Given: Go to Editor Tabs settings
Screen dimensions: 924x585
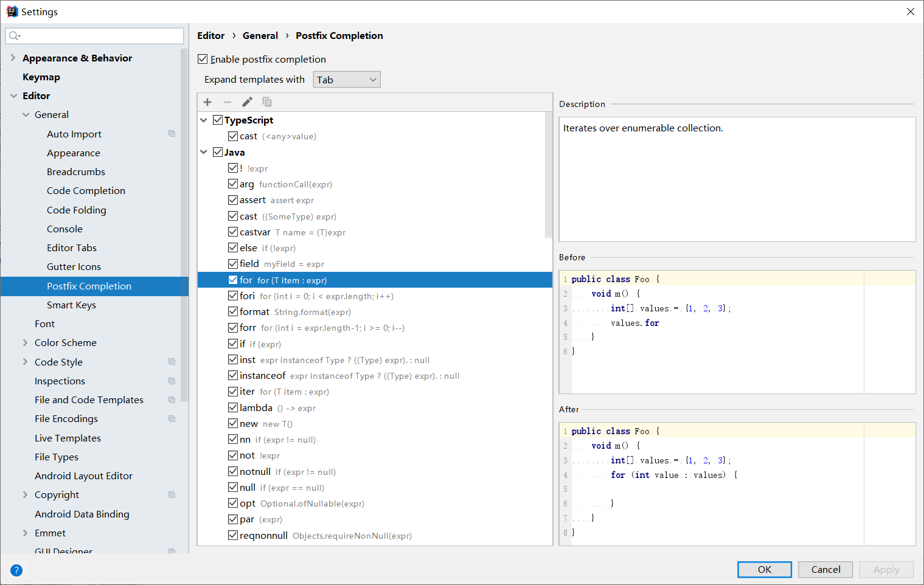Looking at the screenshot, I should pos(72,248).
